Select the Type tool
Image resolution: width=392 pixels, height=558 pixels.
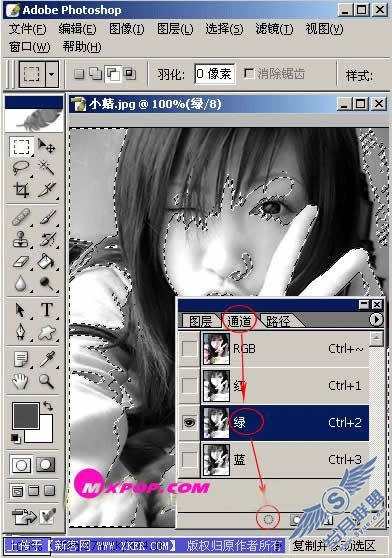pyautogui.click(x=47, y=310)
